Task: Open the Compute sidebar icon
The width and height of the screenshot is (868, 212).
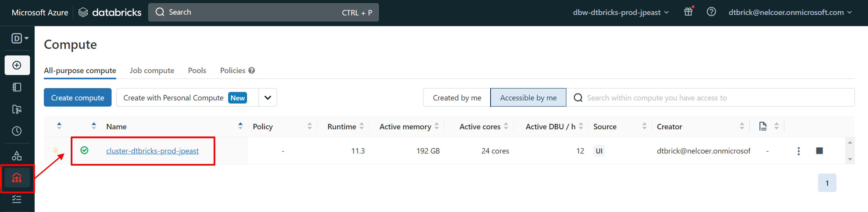Action: [x=17, y=178]
